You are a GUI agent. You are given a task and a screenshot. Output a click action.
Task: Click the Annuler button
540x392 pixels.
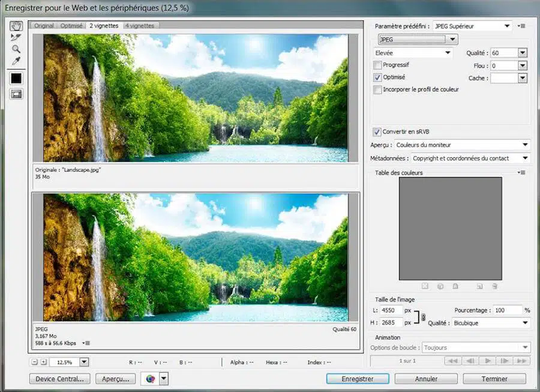pyautogui.click(x=425, y=379)
